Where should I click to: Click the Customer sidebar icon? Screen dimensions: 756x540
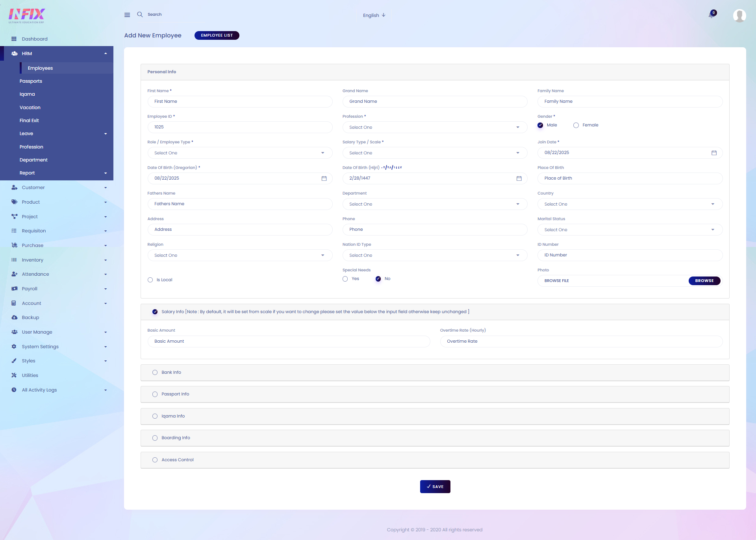coord(15,187)
